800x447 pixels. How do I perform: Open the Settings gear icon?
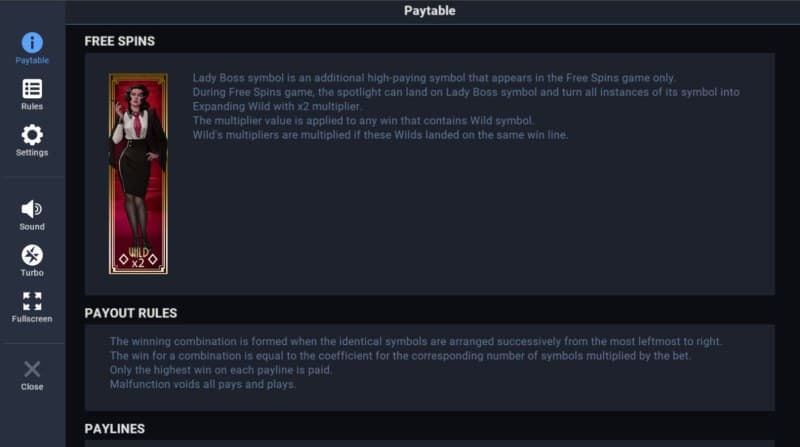point(32,135)
